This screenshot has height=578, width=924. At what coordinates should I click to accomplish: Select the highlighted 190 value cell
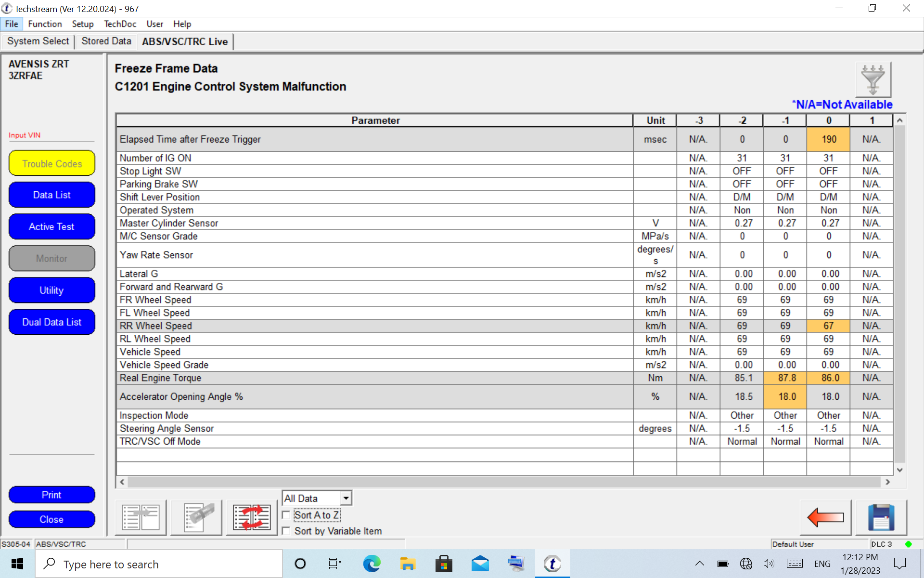(x=828, y=139)
